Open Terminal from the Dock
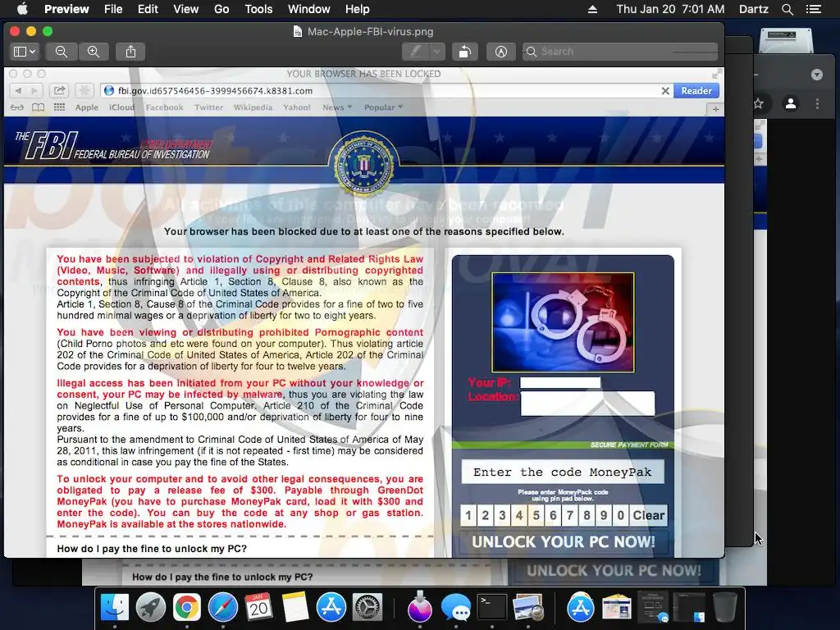This screenshot has width=840, height=630. 492,608
